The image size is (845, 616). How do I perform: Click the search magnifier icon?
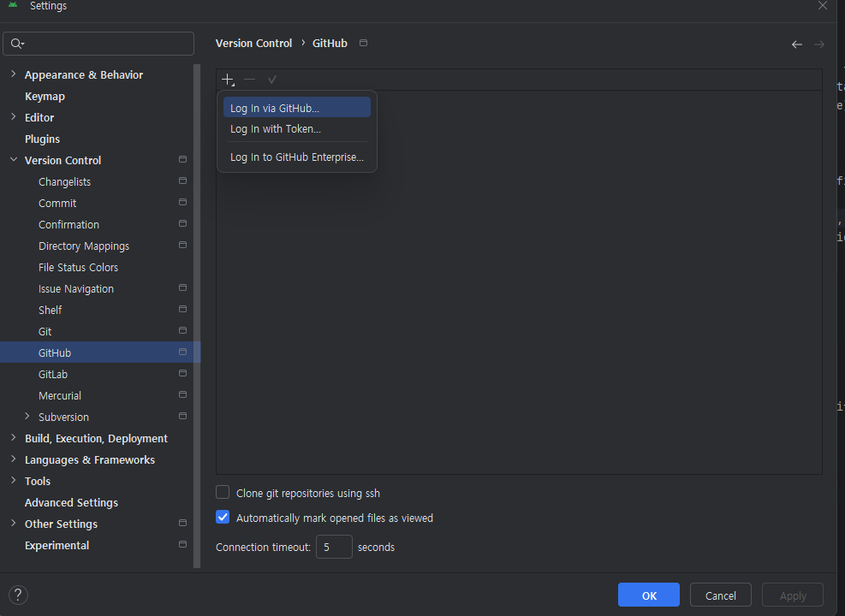pyautogui.click(x=17, y=44)
